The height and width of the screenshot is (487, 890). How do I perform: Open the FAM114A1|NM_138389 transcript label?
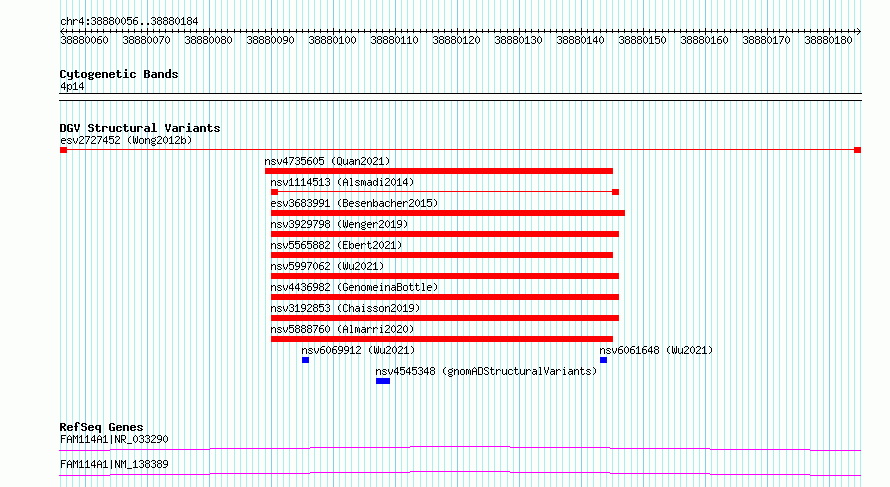[114, 464]
